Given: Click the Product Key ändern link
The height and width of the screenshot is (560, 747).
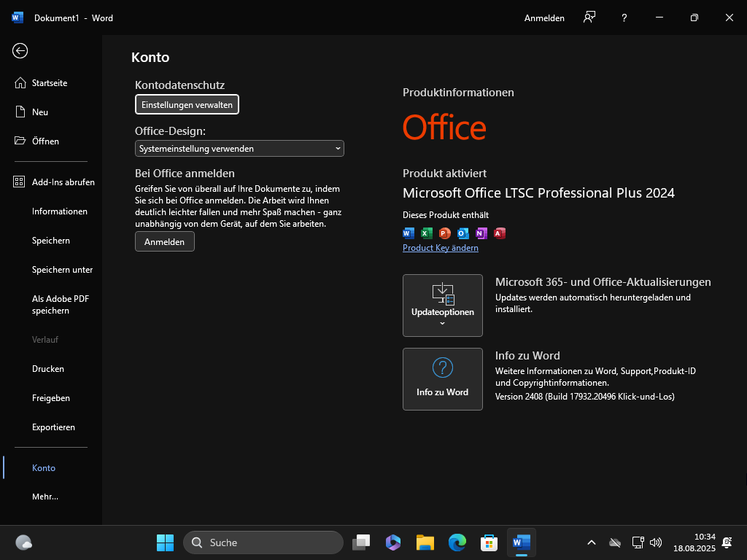Looking at the screenshot, I should (x=441, y=248).
